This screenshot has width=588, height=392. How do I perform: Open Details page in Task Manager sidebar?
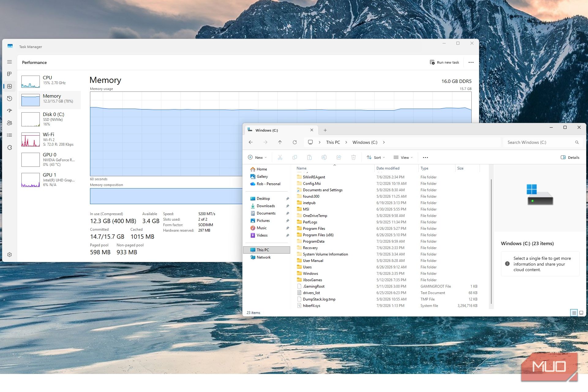point(9,135)
